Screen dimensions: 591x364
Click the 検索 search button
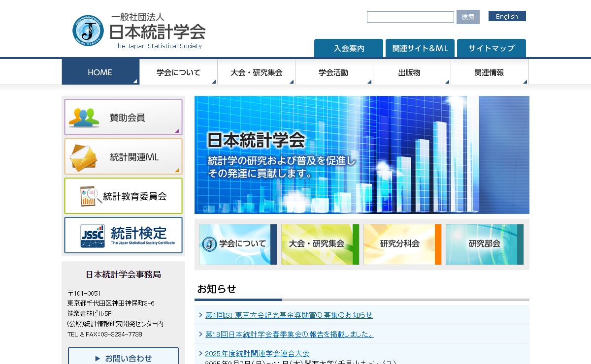(468, 17)
